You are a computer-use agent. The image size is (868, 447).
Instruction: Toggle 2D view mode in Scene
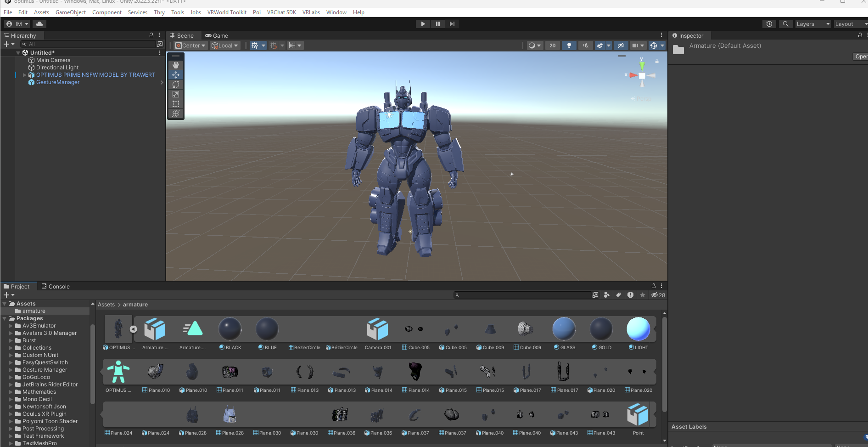pos(553,45)
